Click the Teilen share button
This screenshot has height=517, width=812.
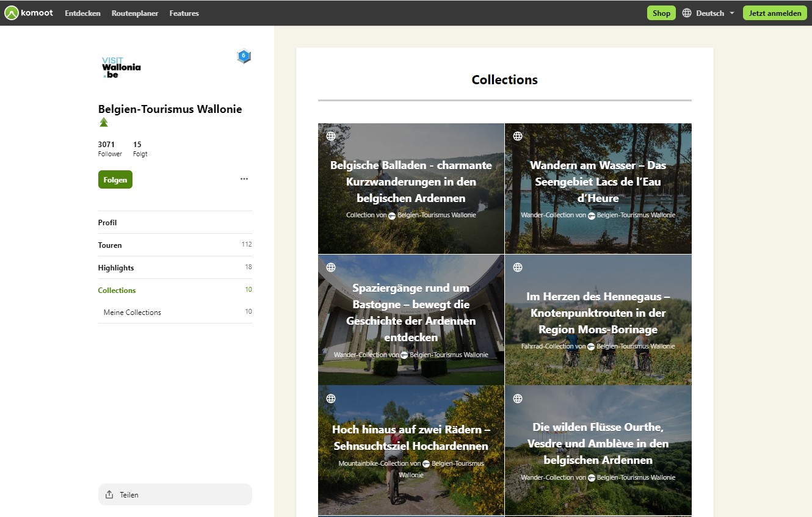pyautogui.click(x=175, y=494)
